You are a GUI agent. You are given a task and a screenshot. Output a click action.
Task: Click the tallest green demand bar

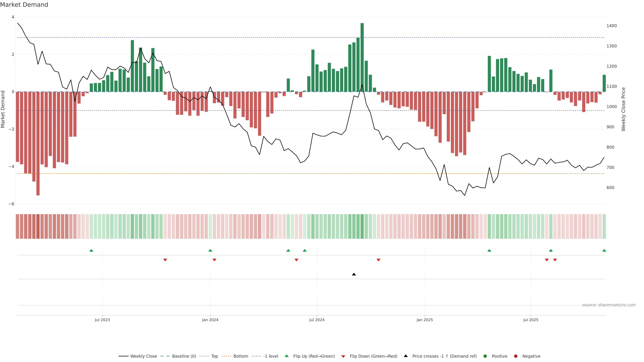362,57
